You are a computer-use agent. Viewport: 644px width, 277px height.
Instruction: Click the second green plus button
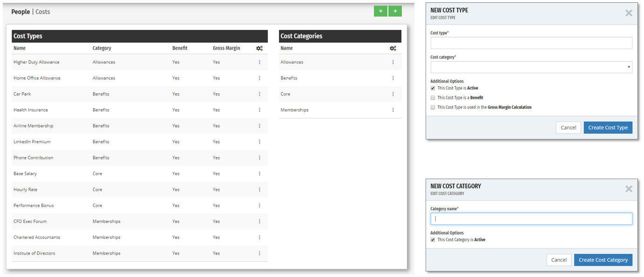pyautogui.click(x=395, y=11)
